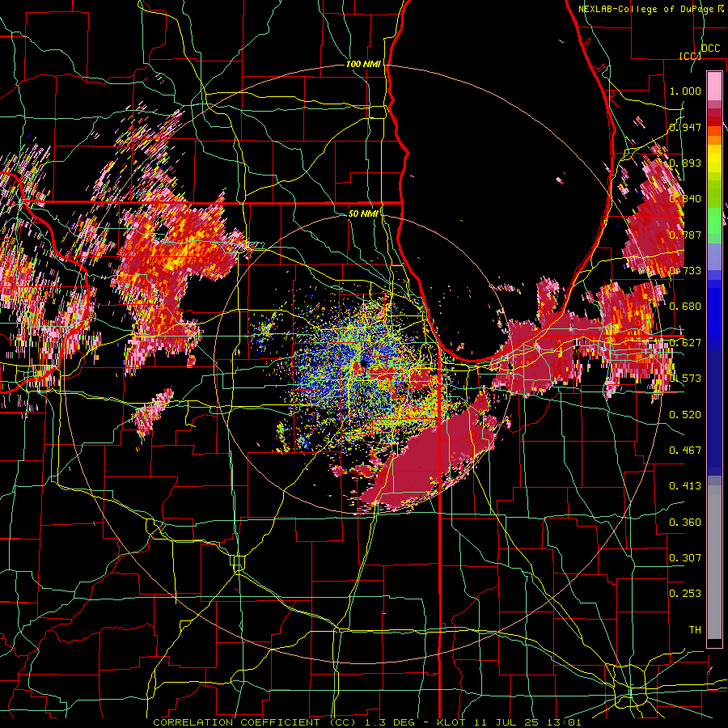The image size is (728, 728).
Task: Click the 0.733 legend value
Action: (685, 271)
